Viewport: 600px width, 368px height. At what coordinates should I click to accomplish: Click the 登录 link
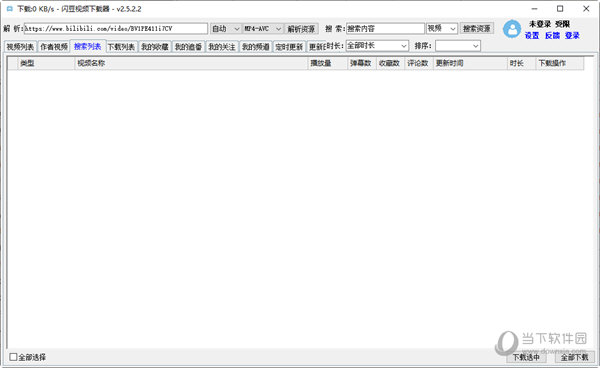click(572, 36)
